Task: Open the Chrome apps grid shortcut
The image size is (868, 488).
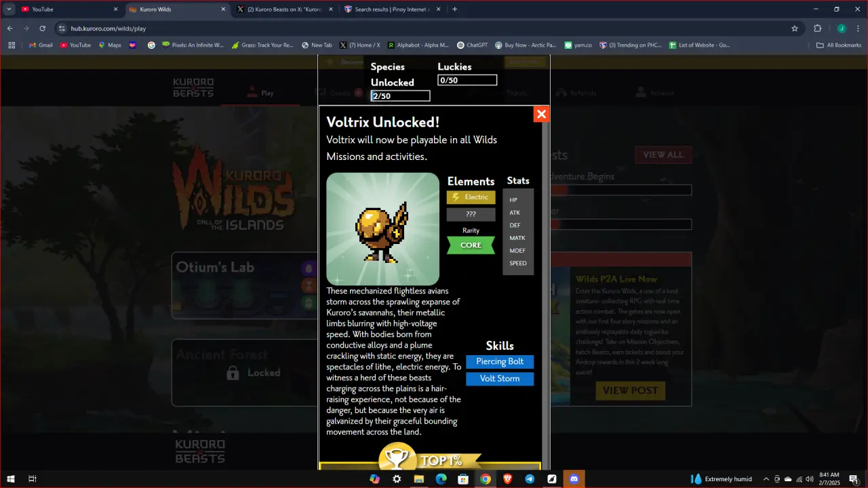Action: pos(12,45)
